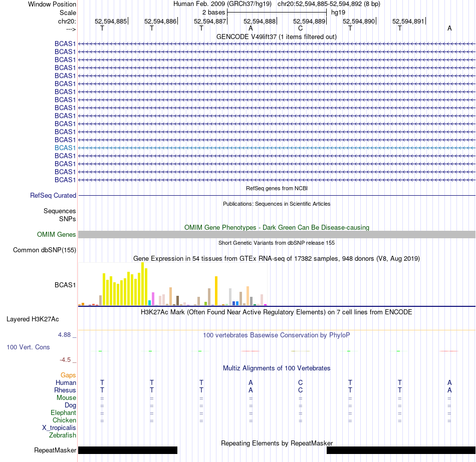Click the X_tropicalis species row label
Viewport: 476px width, 462px height.
(x=59, y=428)
